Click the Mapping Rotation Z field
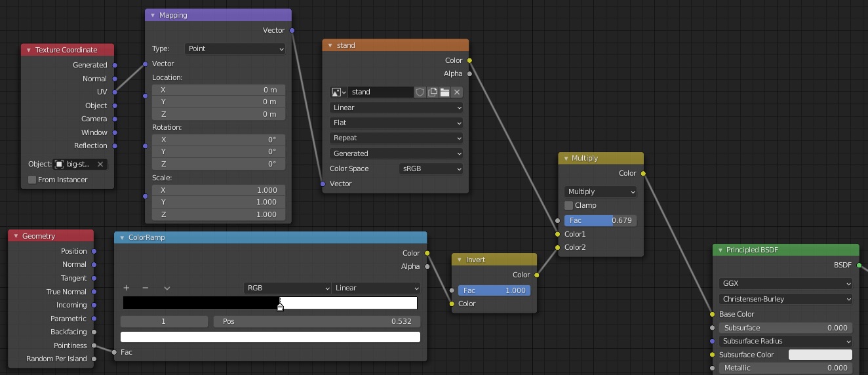Image resolution: width=868 pixels, height=375 pixels. coord(219,164)
